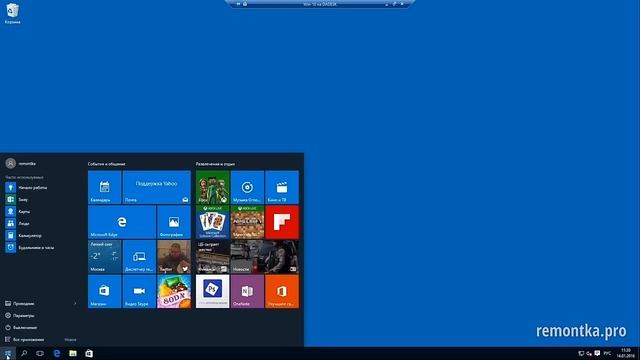Switch input language indicator РУС
The image size is (640, 360).
[x=607, y=353]
